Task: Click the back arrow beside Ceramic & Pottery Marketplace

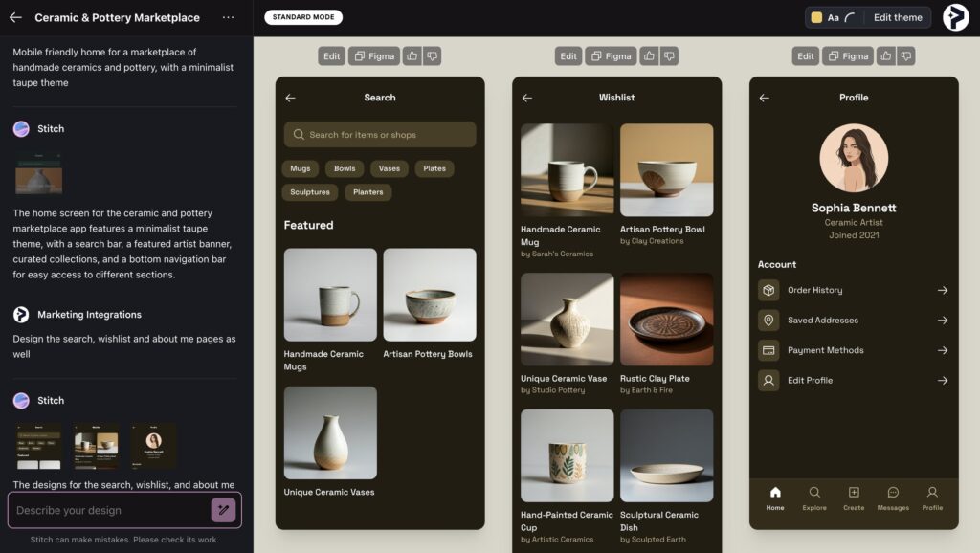Action: click(15, 17)
